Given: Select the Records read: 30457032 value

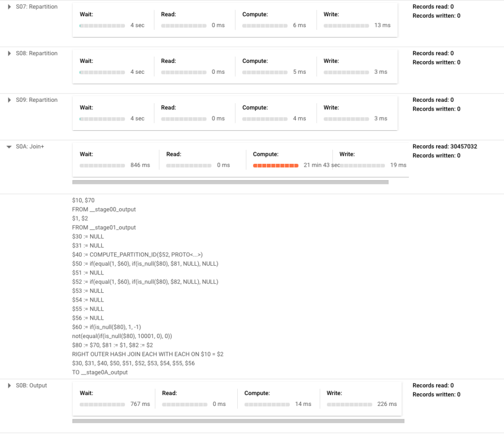Looking at the screenshot, I should pos(444,146).
